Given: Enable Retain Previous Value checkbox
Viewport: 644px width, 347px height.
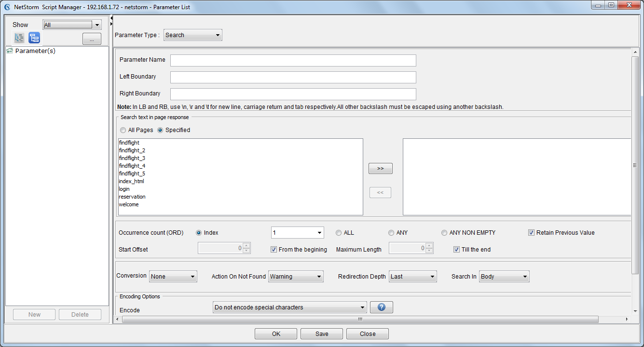Looking at the screenshot, I should 532,233.
